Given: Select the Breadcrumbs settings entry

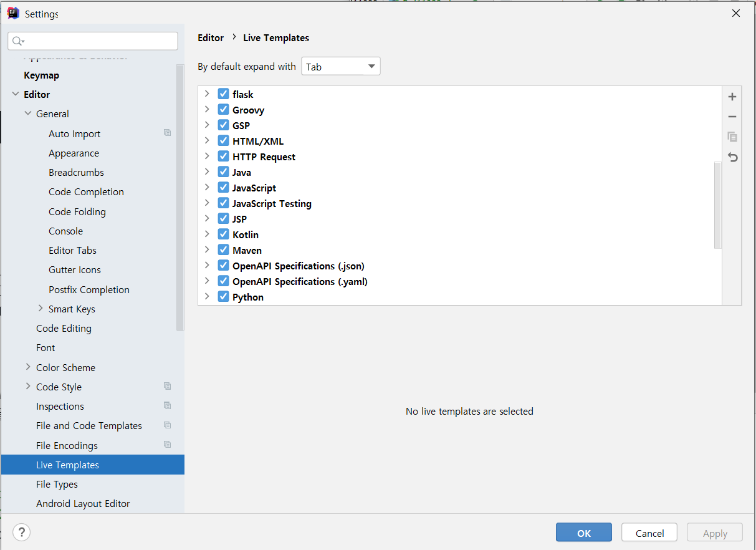Looking at the screenshot, I should tap(76, 172).
